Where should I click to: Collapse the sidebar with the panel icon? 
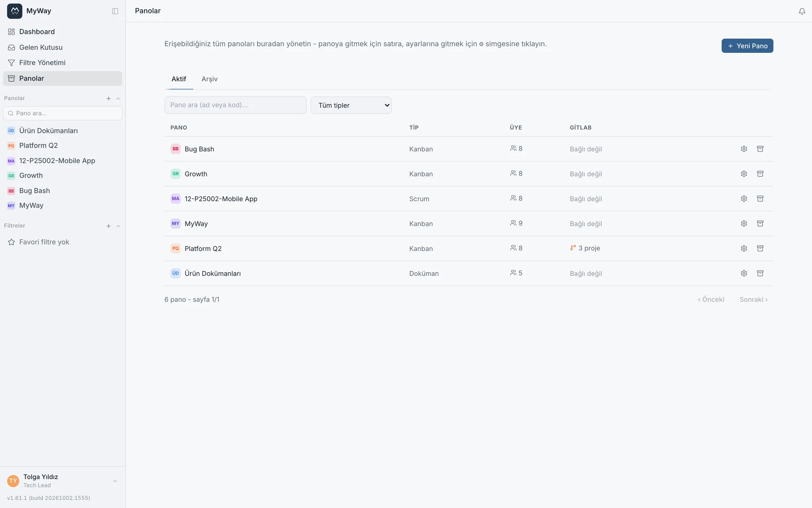115,11
